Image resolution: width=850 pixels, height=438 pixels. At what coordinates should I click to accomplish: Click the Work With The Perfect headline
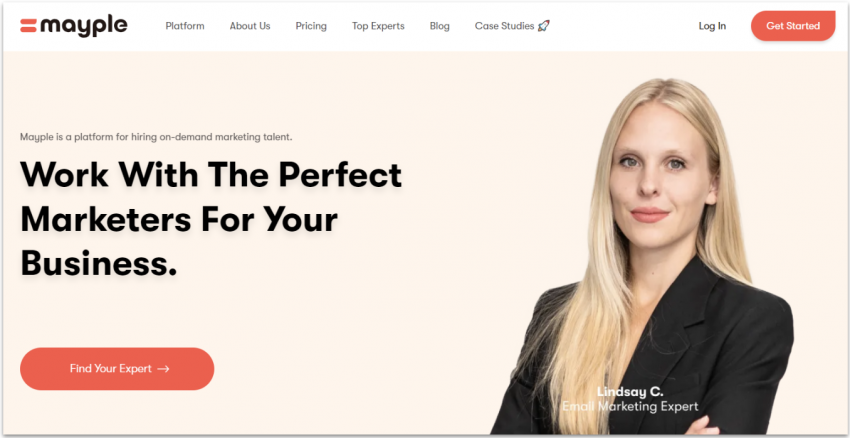211,174
